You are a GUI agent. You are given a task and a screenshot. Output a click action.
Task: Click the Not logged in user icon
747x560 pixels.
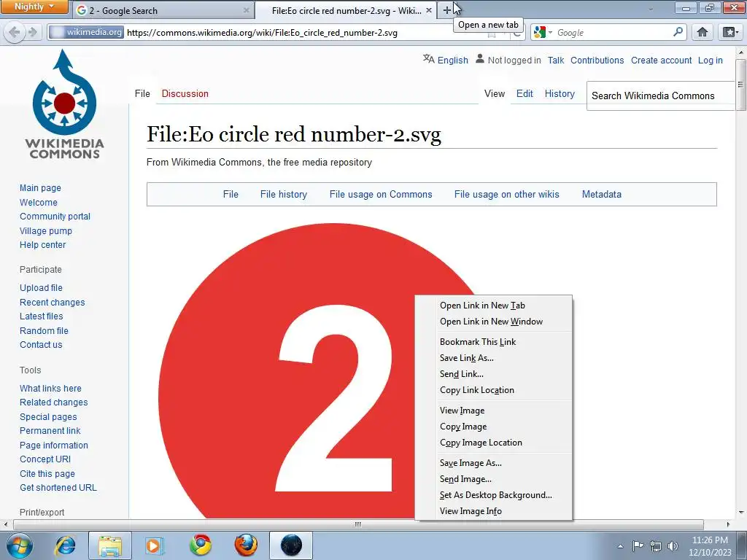coord(480,59)
